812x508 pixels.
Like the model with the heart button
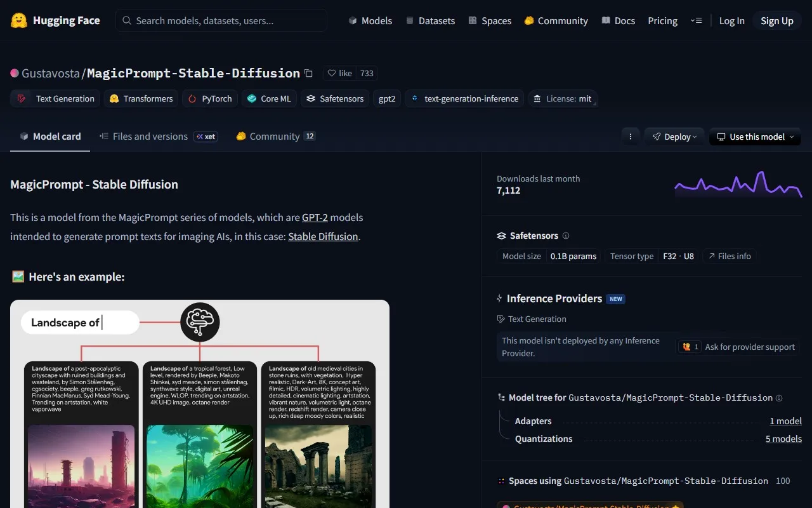coord(339,73)
